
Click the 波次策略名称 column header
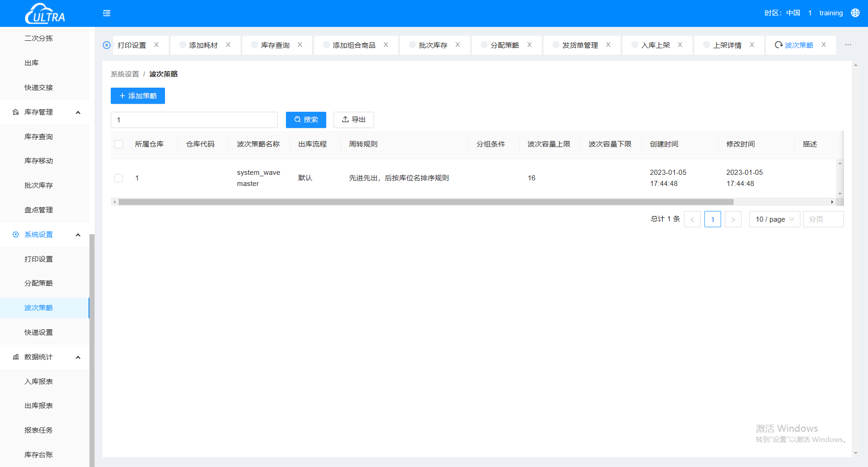(258, 144)
